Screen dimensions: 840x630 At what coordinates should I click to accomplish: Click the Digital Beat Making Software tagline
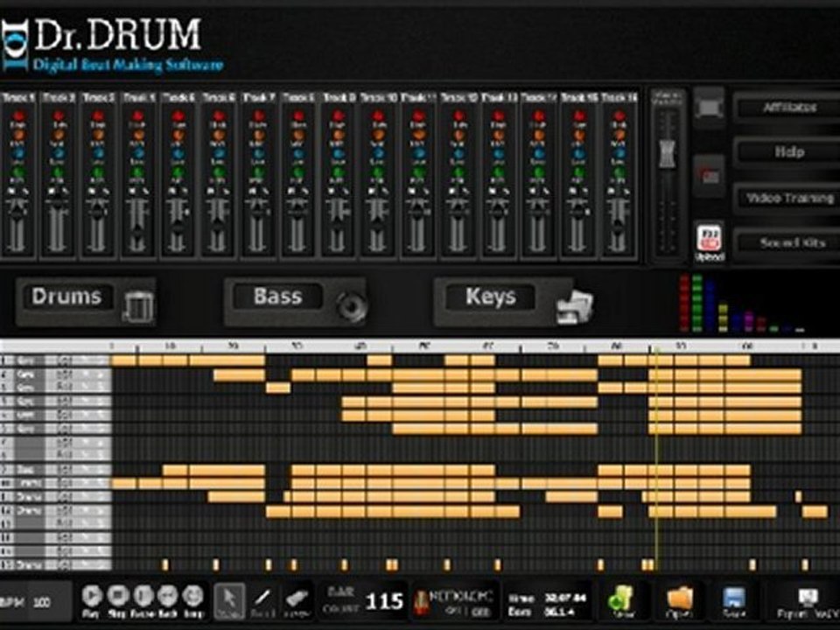pos(128,66)
